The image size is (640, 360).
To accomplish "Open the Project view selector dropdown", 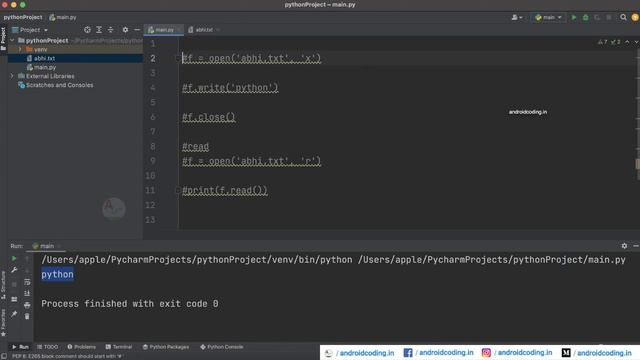I will click(x=30, y=30).
